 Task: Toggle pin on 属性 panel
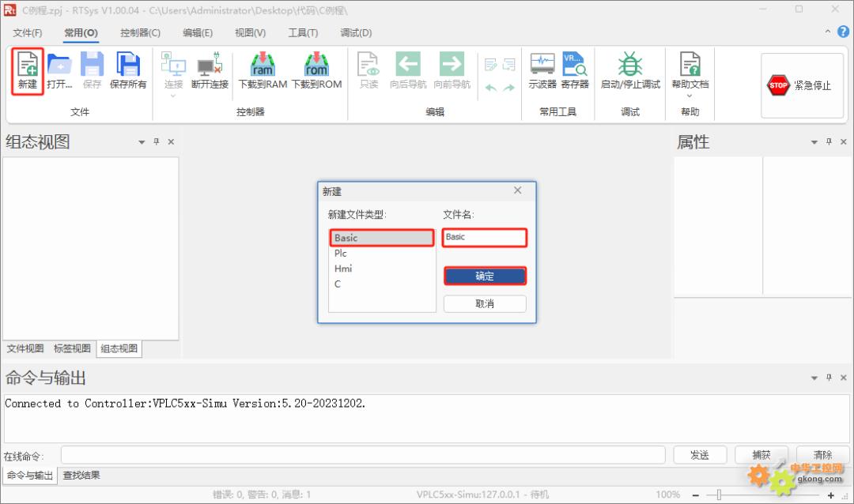coord(829,142)
